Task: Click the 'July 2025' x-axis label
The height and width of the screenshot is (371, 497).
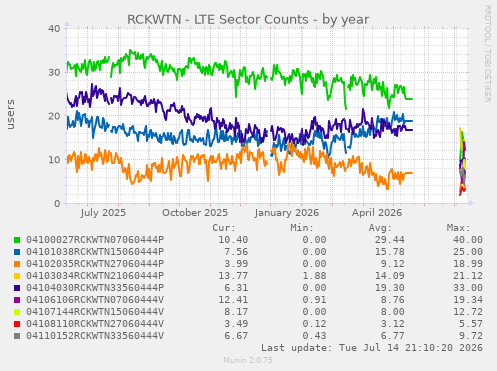Action: click(103, 213)
